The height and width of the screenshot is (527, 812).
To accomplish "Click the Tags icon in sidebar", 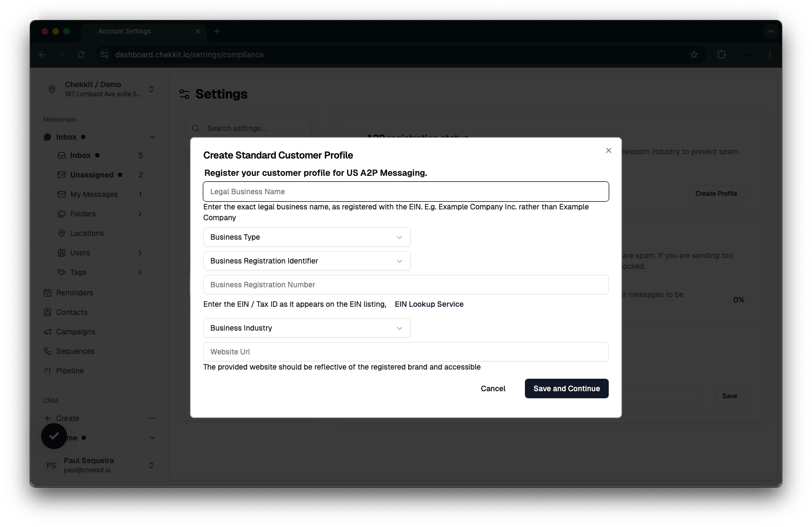I will (x=62, y=272).
